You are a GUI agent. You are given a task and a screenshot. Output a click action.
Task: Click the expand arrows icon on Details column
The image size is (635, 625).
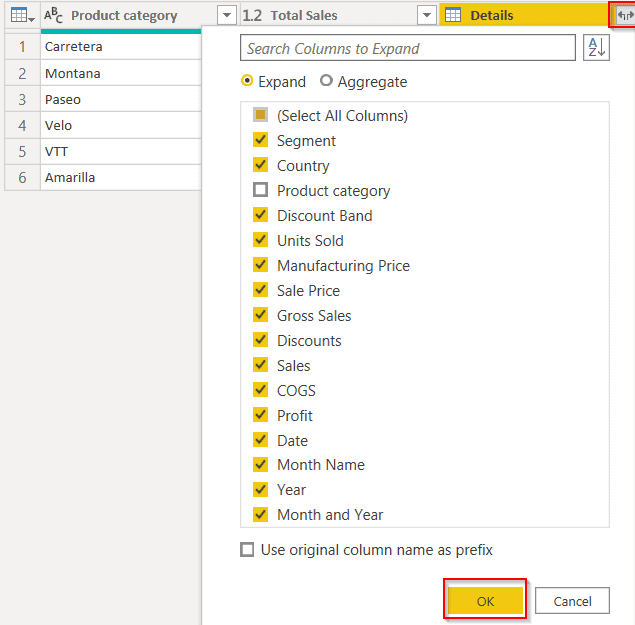(625, 15)
